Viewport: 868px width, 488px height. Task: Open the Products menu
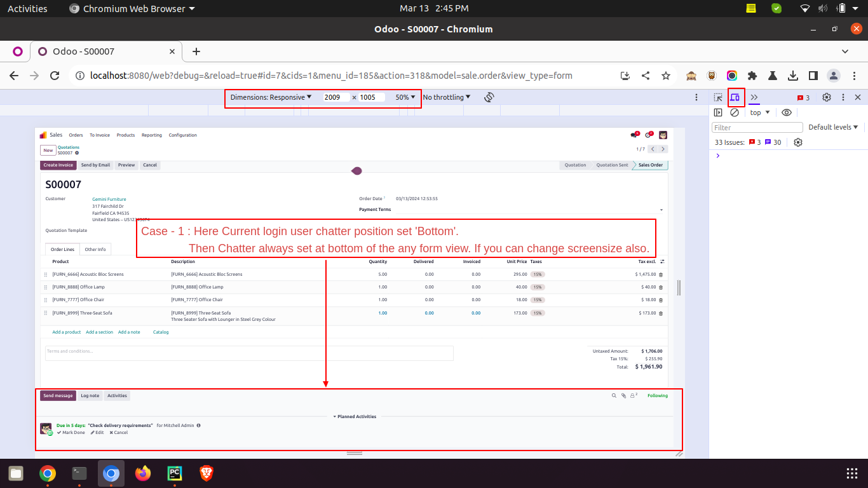pos(126,135)
